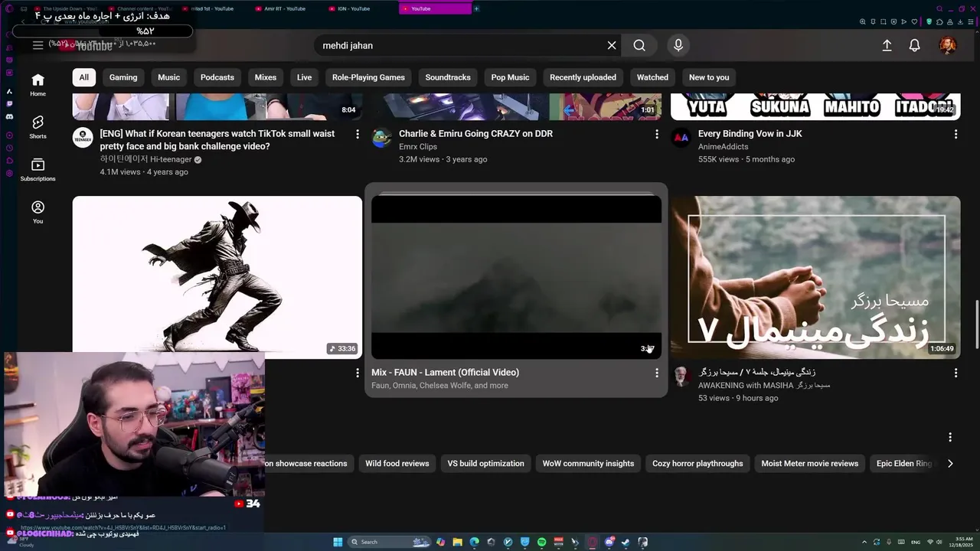Open options for Every Binding Vow in JJK
This screenshot has width=980, height=551.
(955, 134)
